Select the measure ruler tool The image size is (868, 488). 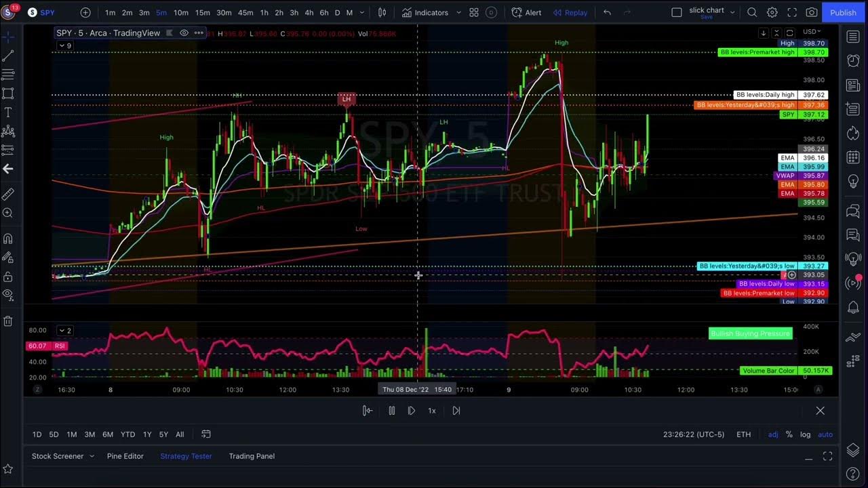(8, 195)
